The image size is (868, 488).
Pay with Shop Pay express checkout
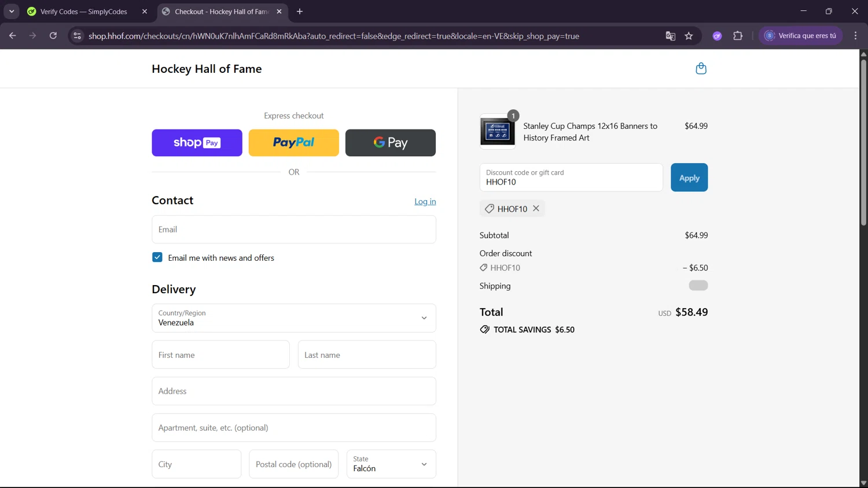(197, 143)
